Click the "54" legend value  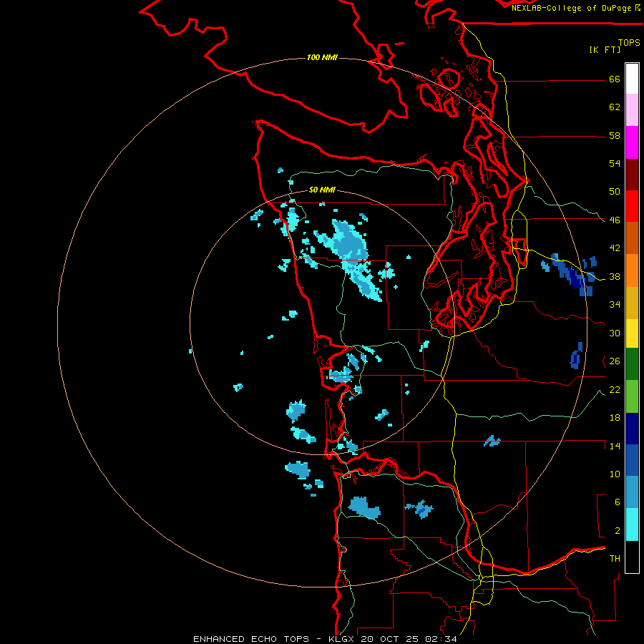(x=615, y=163)
